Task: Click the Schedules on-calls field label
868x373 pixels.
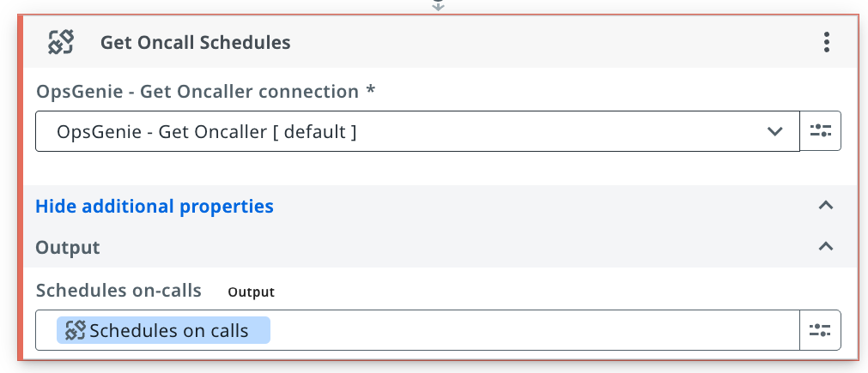Action: pos(118,290)
